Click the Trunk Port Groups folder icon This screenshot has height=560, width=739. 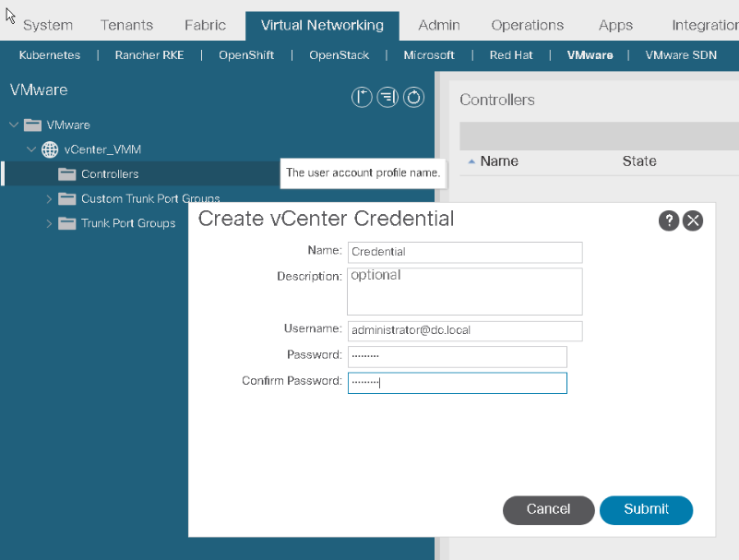67,223
